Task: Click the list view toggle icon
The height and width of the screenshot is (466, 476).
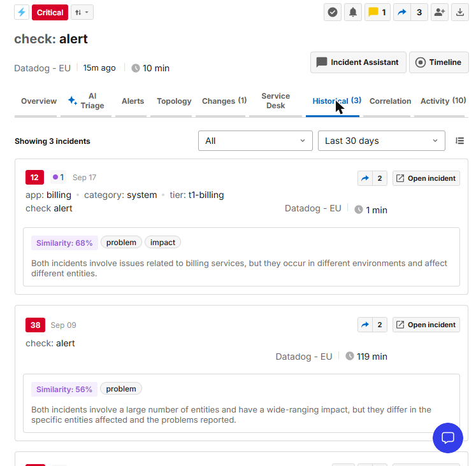Action: [459, 141]
